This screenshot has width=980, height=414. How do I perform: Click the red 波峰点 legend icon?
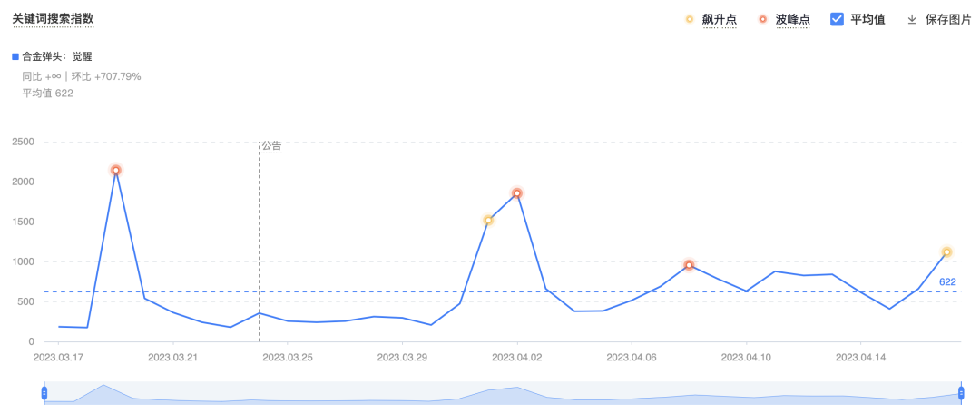pyautogui.click(x=763, y=19)
